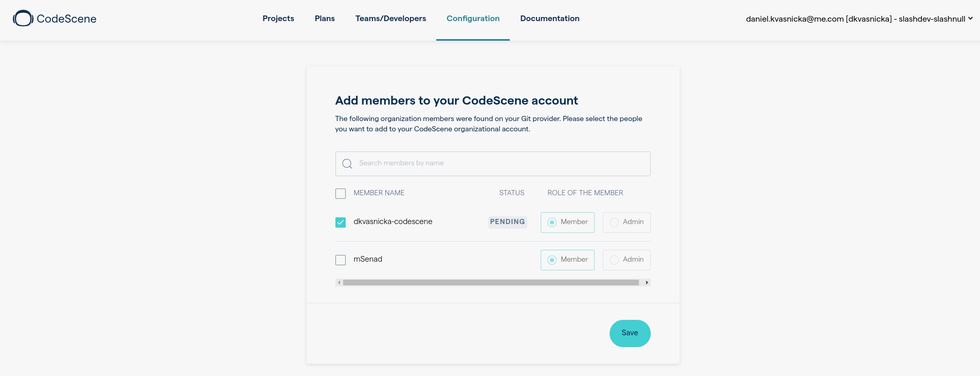Viewport: 980px width, 376px height.
Task: Click the right scrollbar arrow
Action: (647, 282)
